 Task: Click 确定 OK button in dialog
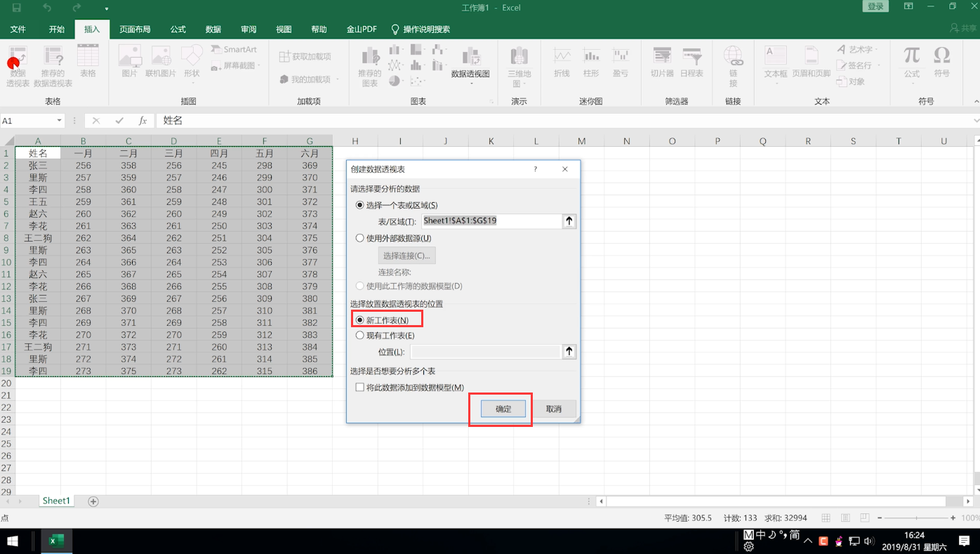503,409
